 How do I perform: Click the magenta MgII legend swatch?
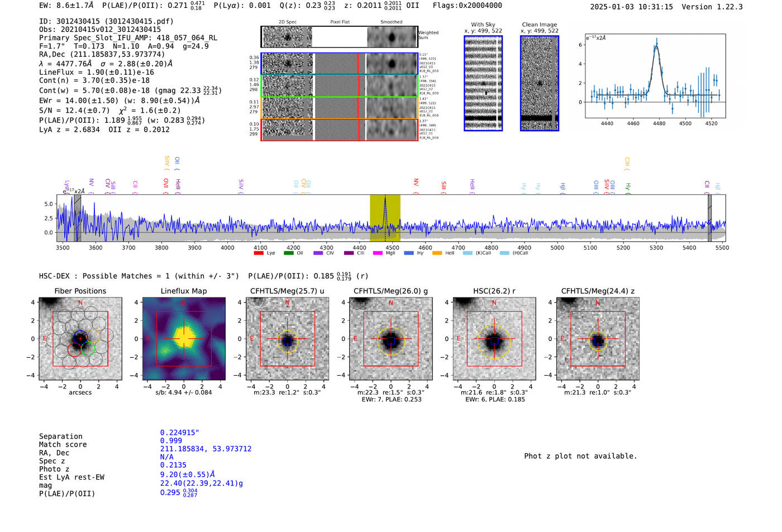click(x=378, y=253)
